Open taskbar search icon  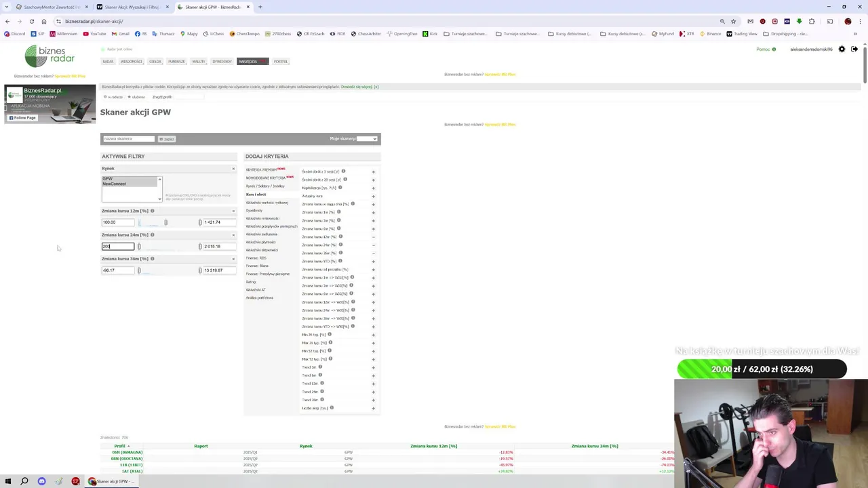pyautogui.click(x=24, y=481)
